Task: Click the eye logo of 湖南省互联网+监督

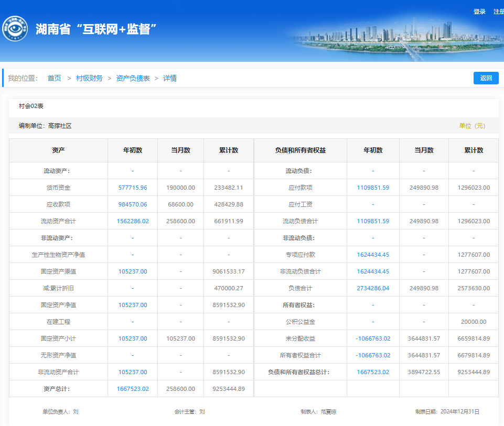Action: (x=15, y=29)
